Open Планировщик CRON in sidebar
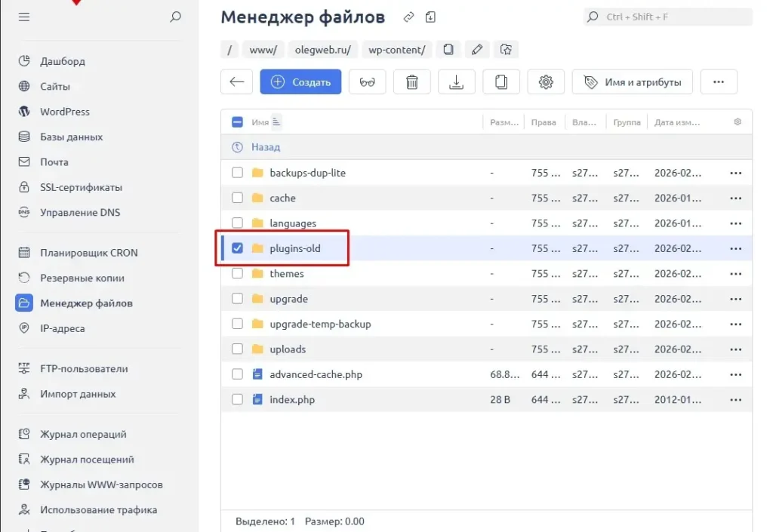This screenshot has width=773, height=532. pyautogui.click(x=89, y=253)
